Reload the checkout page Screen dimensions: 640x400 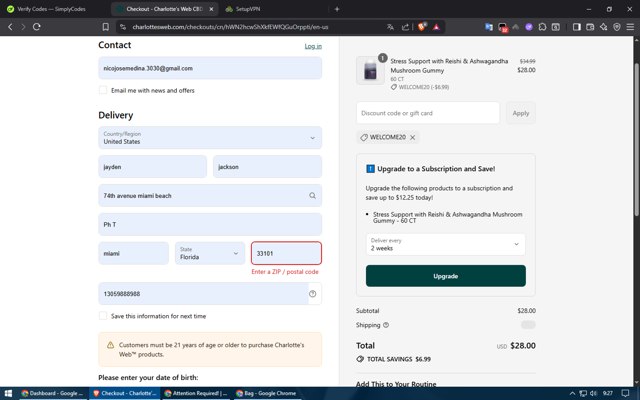point(37,27)
